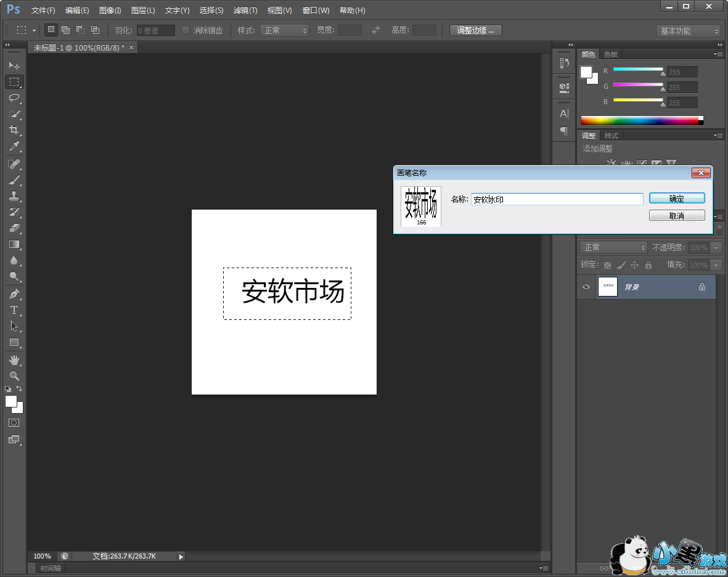Select the Zoom tool
The width and height of the screenshot is (728, 577).
click(14, 375)
